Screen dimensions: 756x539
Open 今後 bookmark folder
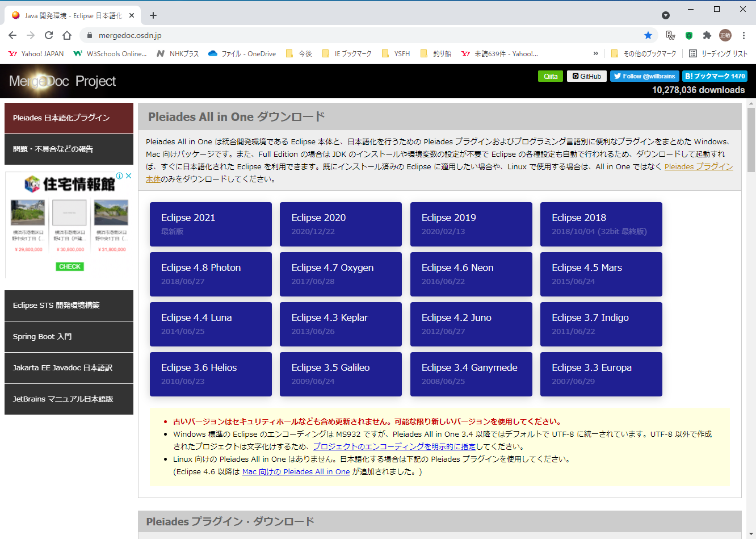click(299, 53)
